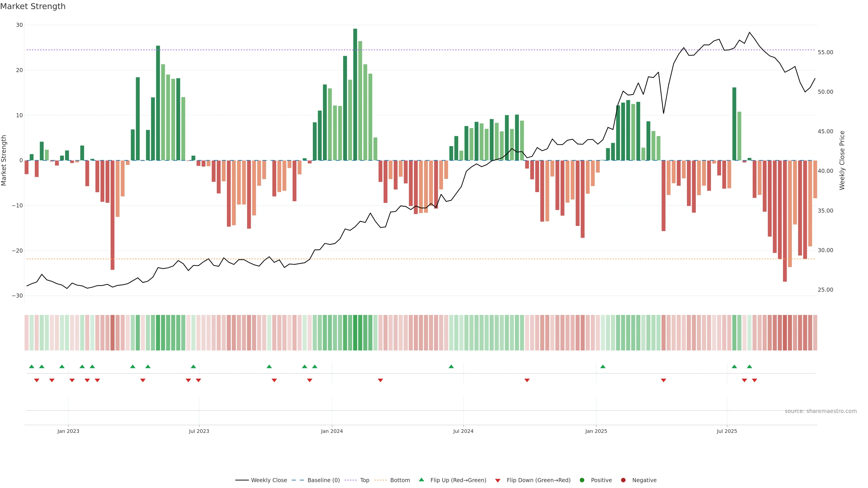Click the Jul 2025 x-axis label
This screenshot has height=488, width=868.
727,431
